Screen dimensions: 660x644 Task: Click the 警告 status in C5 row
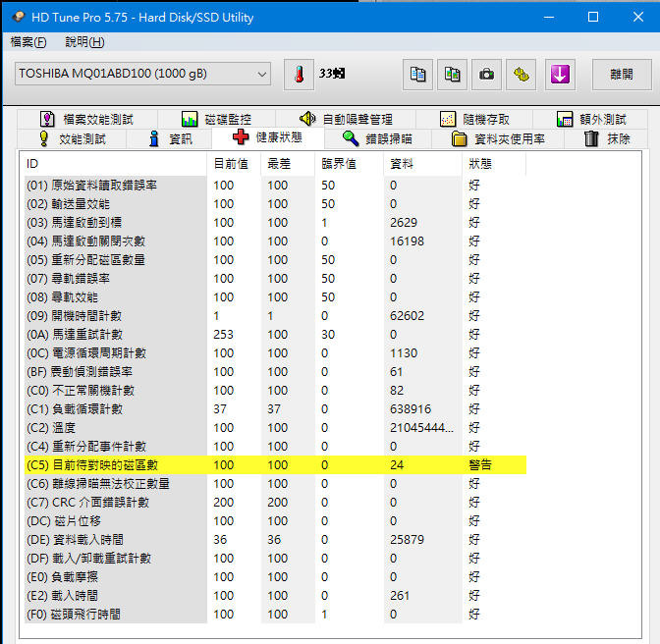pyautogui.click(x=480, y=464)
